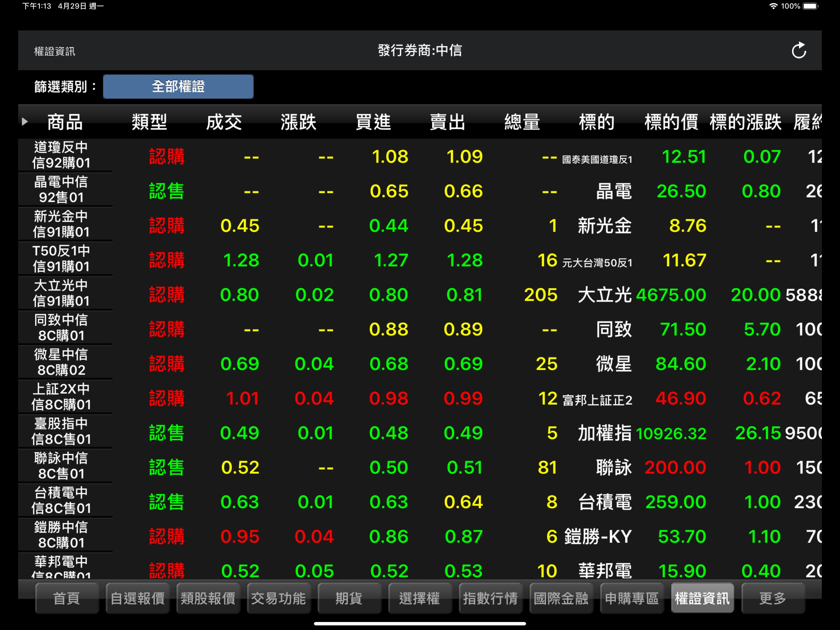This screenshot has height=630, width=840.
Task: Tap 權證資訊 title in the header
Action: [55, 51]
